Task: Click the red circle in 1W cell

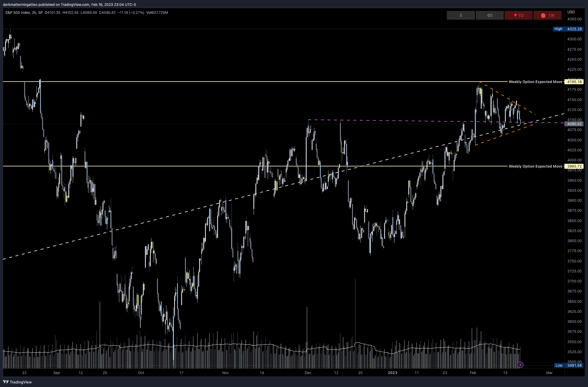Action: 543,16
